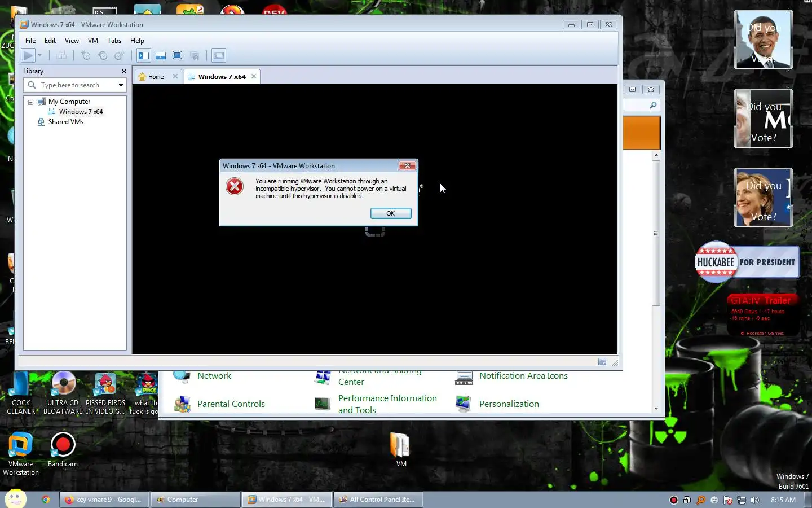The height and width of the screenshot is (508, 812).
Task: Open the Tabs menu
Action: [114, 41]
